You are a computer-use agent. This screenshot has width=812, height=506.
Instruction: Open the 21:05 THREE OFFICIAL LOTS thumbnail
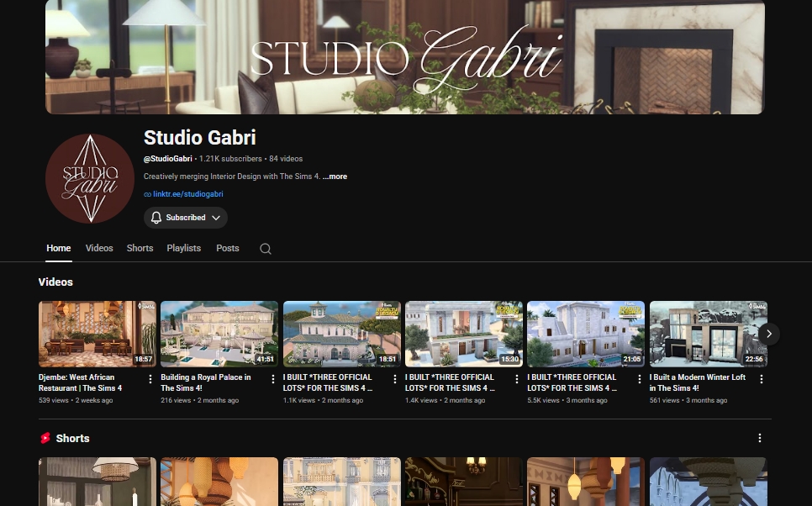tap(586, 334)
